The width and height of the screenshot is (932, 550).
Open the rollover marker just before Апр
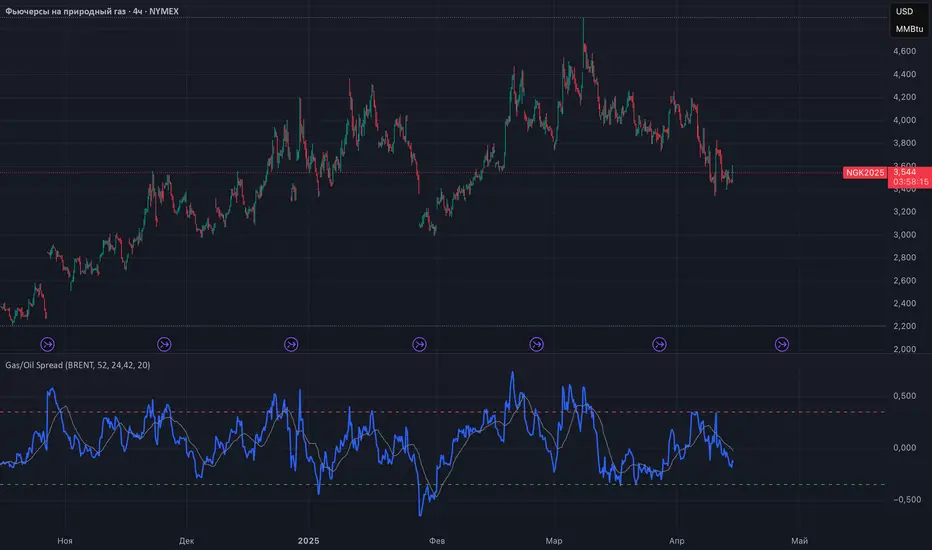tap(659, 344)
